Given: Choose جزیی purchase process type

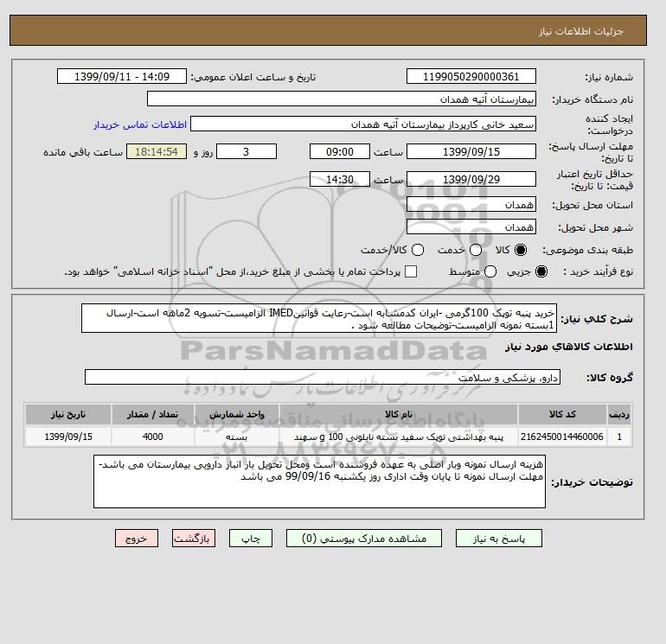Looking at the screenshot, I should click(x=541, y=271).
